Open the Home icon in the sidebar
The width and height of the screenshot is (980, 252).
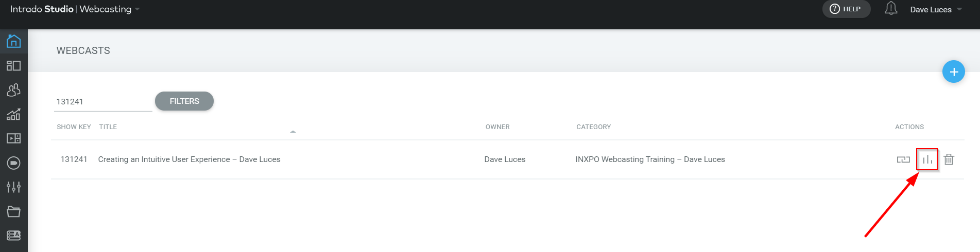13,41
